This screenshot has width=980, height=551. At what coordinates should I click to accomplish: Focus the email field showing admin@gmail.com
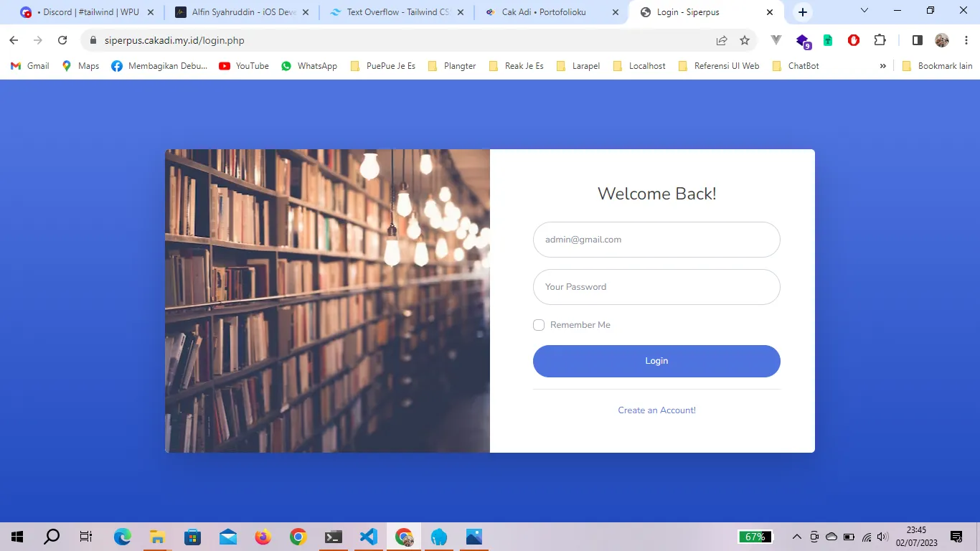656,240
